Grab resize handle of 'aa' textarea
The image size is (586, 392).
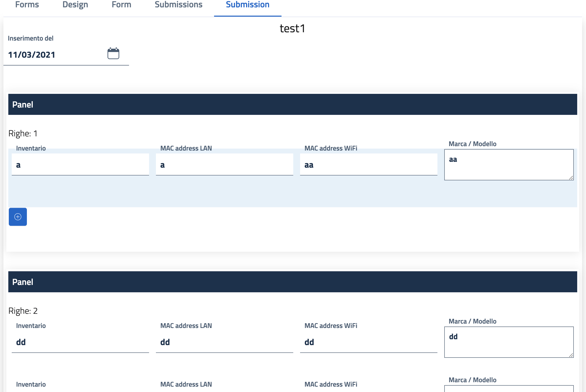[x=571, y=178]
